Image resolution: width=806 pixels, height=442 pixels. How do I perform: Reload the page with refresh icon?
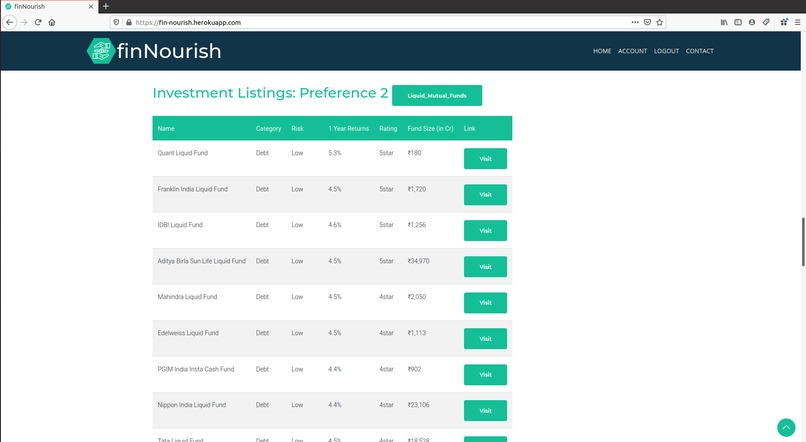(x=38, y=22)
